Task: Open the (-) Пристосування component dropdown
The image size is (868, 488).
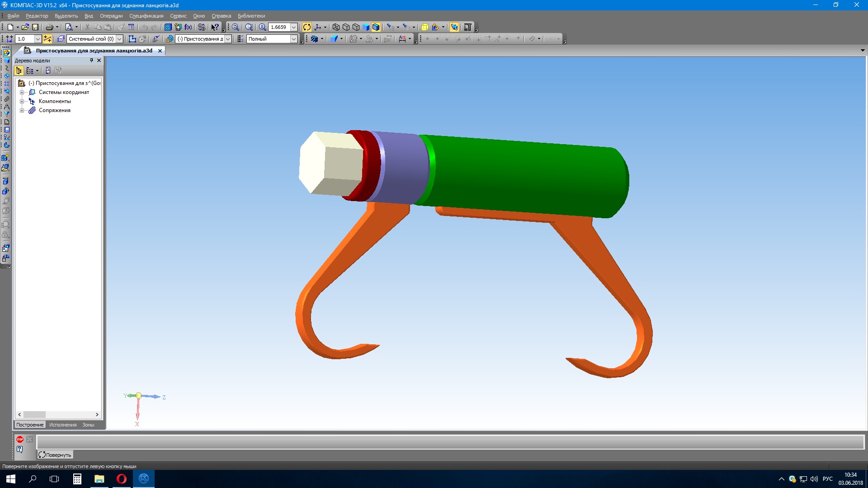Action: coord(228,39)
